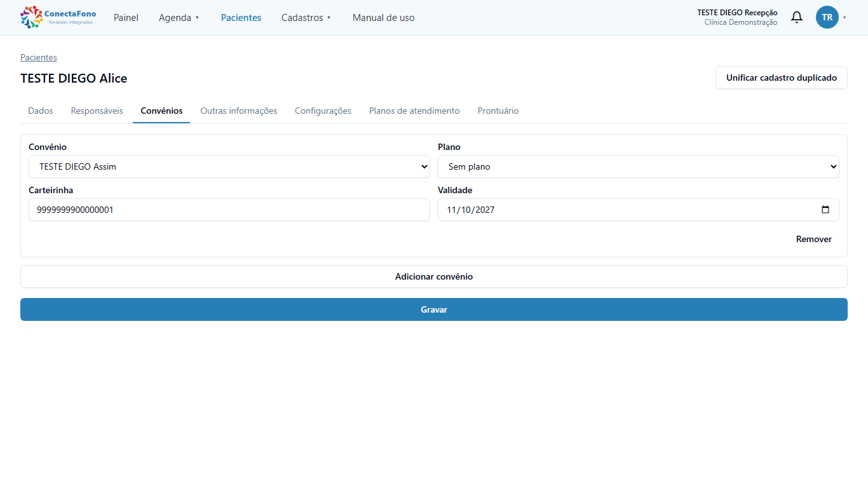868x488 pixels.
Task: Open the Planos de atendimento tab
Action: 414,111
